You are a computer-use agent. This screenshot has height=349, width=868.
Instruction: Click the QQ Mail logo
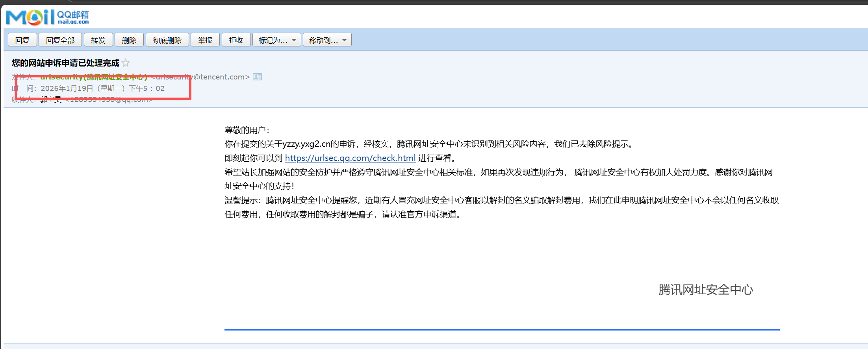coord(47,17)
